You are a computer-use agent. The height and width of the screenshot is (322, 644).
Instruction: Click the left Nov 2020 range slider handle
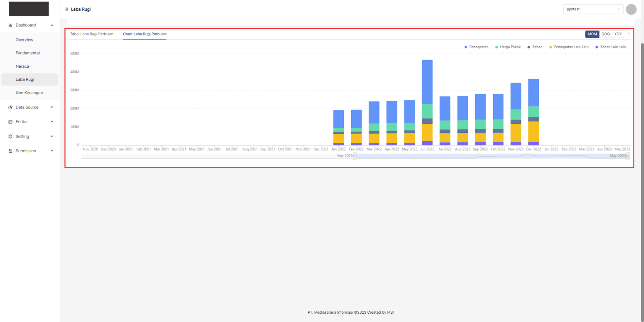355,156
